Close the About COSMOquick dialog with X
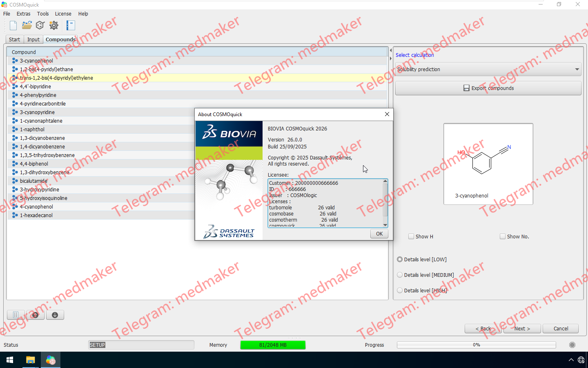This screenshot has width=588, height=368. click(387, 114)
